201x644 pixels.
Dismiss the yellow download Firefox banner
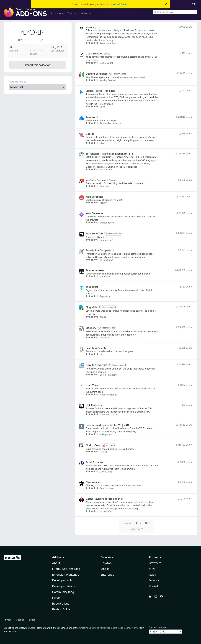[x=166, y=4]
